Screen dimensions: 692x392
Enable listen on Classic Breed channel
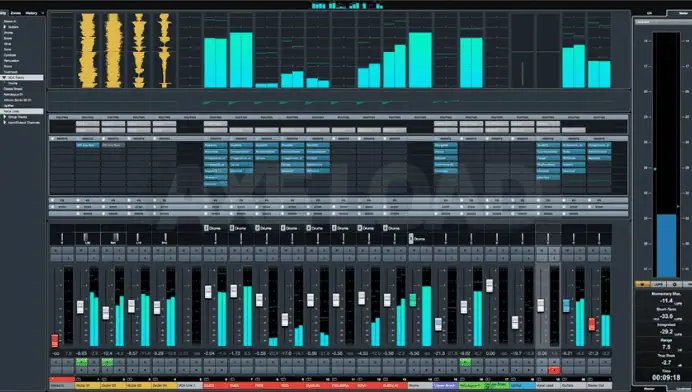point(440,257)
